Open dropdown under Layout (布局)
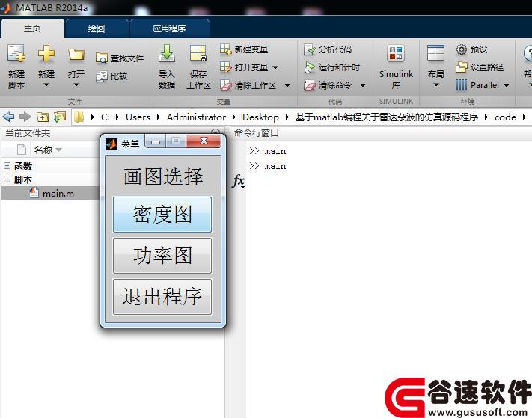The width and height of the screenshot is (532, 418). (436, 84)
